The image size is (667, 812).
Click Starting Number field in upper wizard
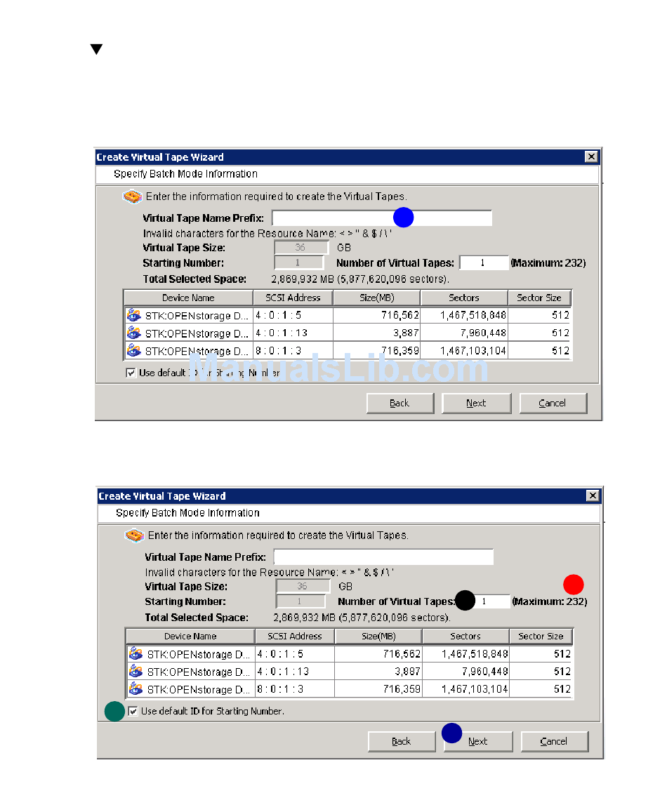tap(299, 263)
